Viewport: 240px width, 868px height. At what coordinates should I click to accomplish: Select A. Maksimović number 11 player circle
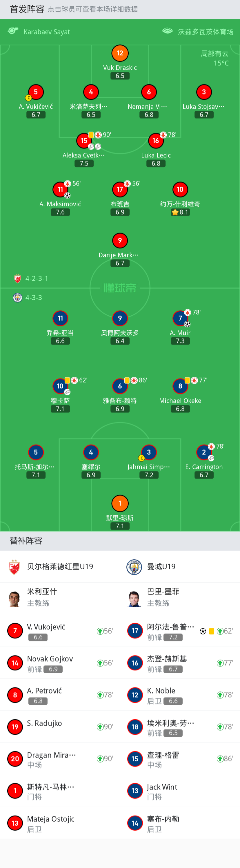60,189
